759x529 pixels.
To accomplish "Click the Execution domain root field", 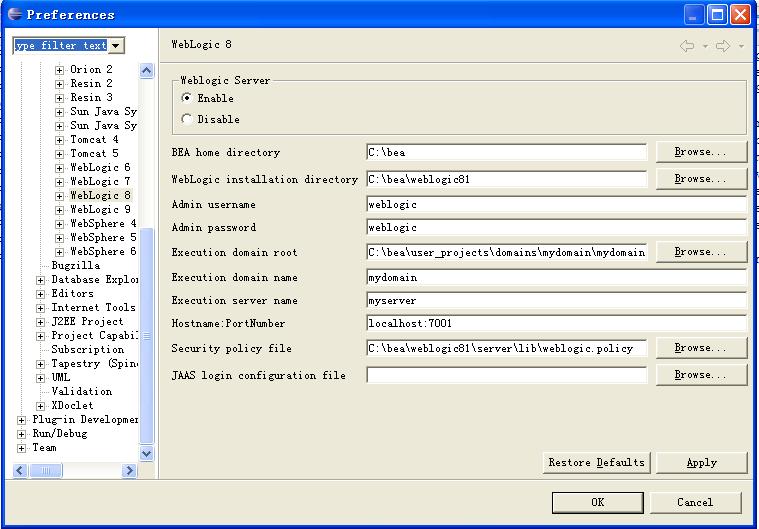I will (x=506, y=253).
